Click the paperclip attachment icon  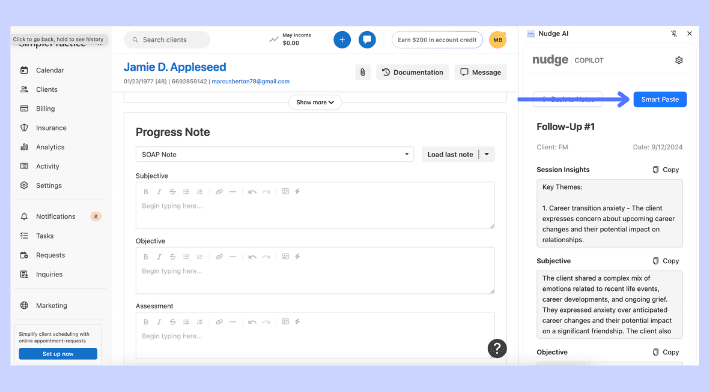click(363, 72)
